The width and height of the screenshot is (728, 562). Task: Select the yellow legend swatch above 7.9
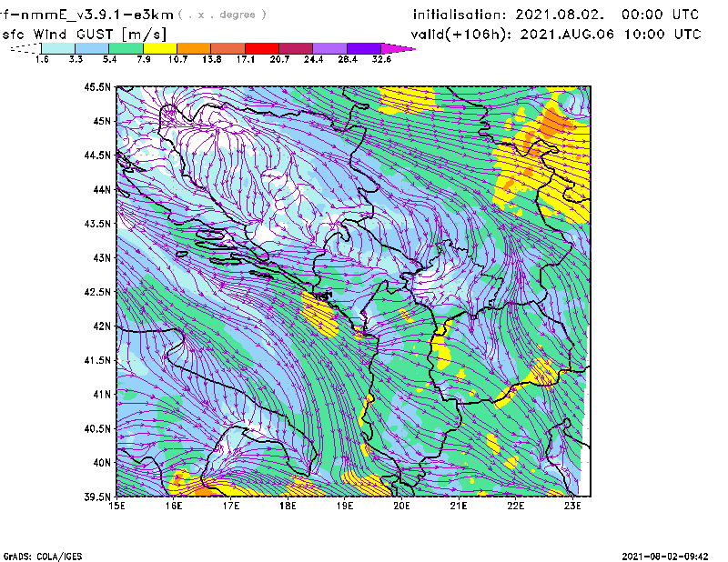(160, 48)
